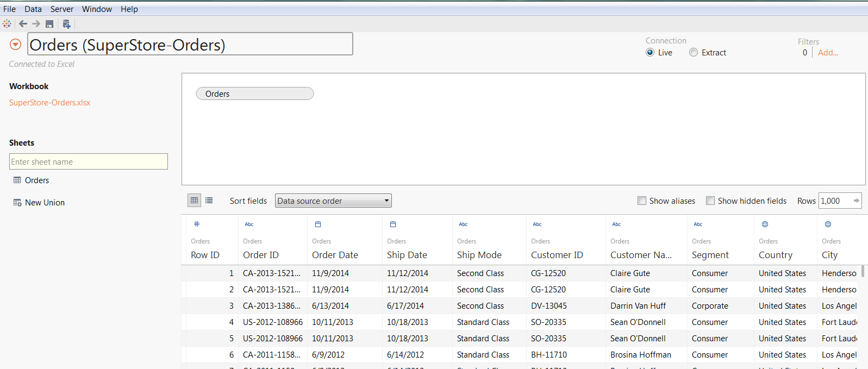This screenshot has height=369, width=868.
Task: Select Orders in the Sheets list
Action: [x=37, y=180]
